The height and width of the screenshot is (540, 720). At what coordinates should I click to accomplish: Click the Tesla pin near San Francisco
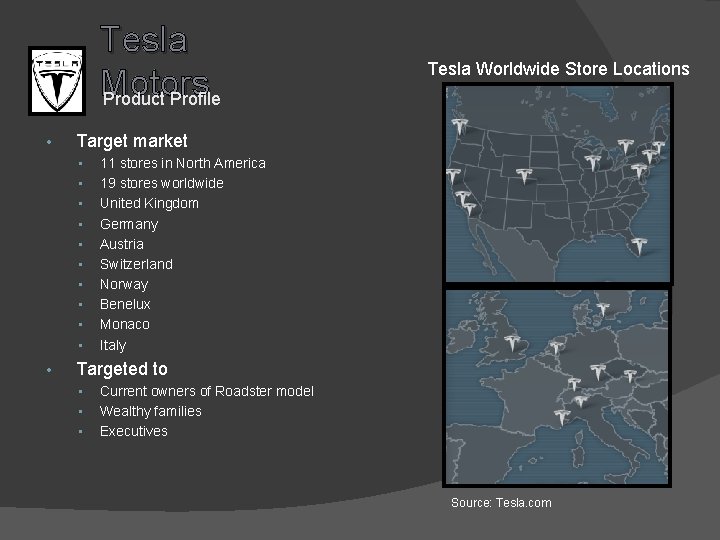(x=453, y=177)
